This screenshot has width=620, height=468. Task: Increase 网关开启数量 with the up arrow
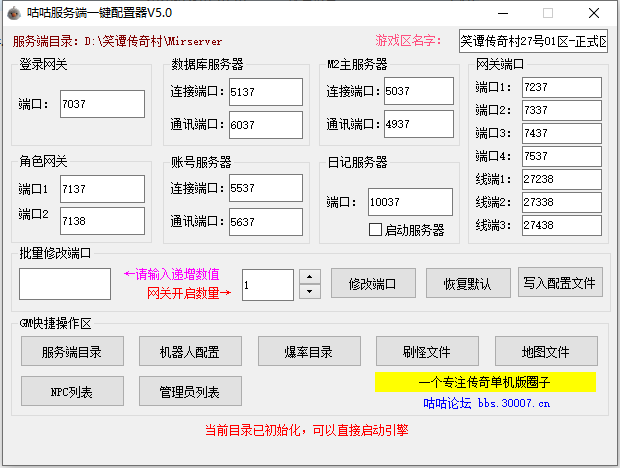310,277
